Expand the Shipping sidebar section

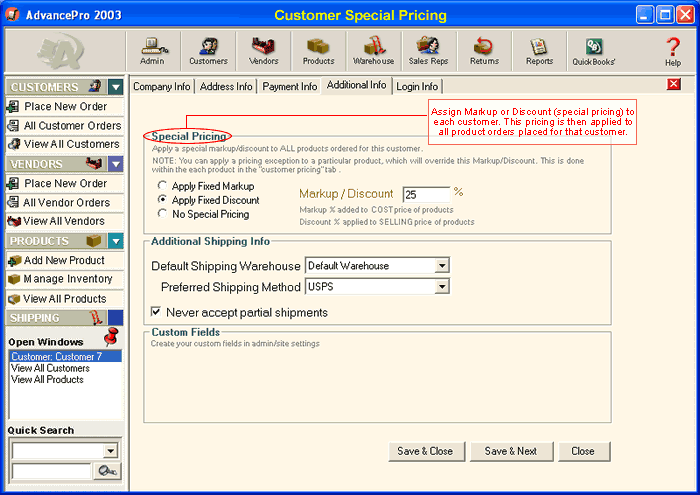coord(116,318)
